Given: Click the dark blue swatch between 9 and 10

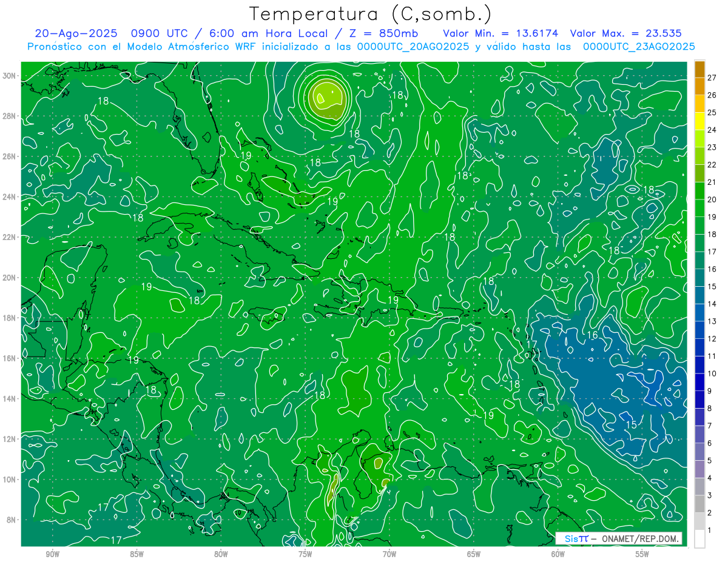Looking at the screenshot, I should click(699, 383).
